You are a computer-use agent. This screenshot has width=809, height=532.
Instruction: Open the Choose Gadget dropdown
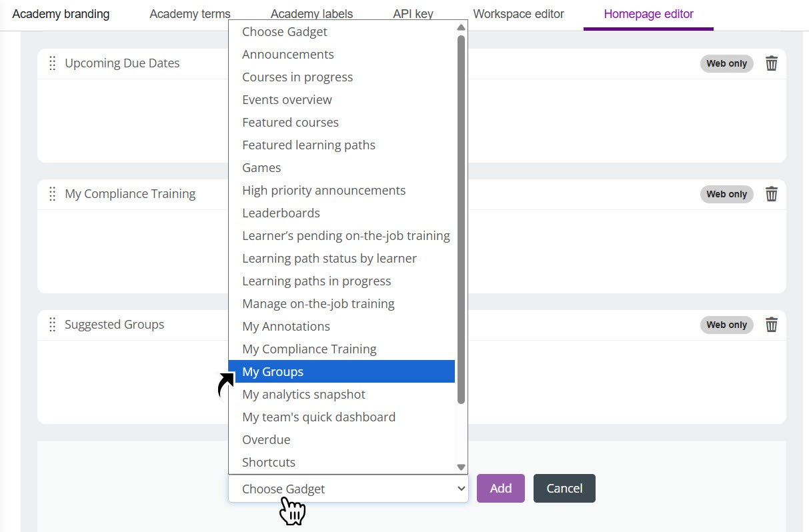[x=348, y=489]
